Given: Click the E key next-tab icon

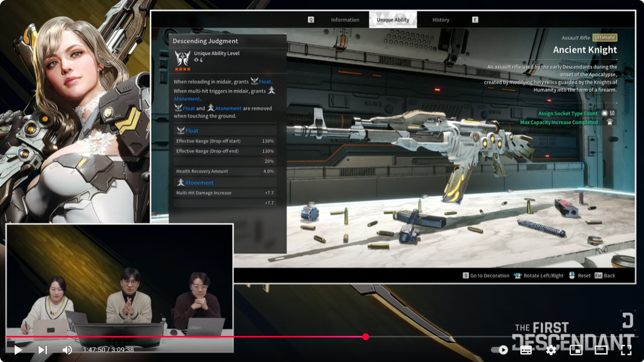Looking at the screenshot, I should click(x=475, y=20).
